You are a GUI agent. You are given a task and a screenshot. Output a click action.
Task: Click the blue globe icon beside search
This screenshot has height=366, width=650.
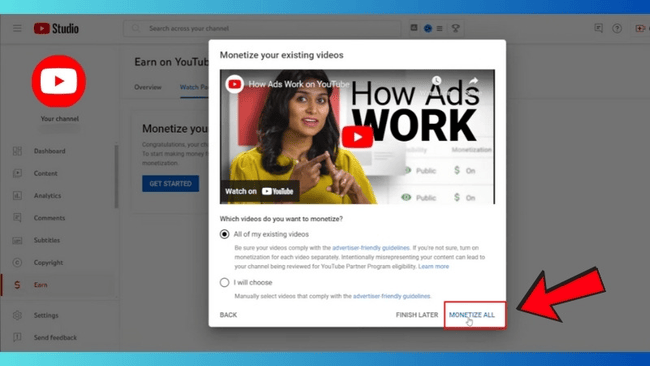pos(428,28)
